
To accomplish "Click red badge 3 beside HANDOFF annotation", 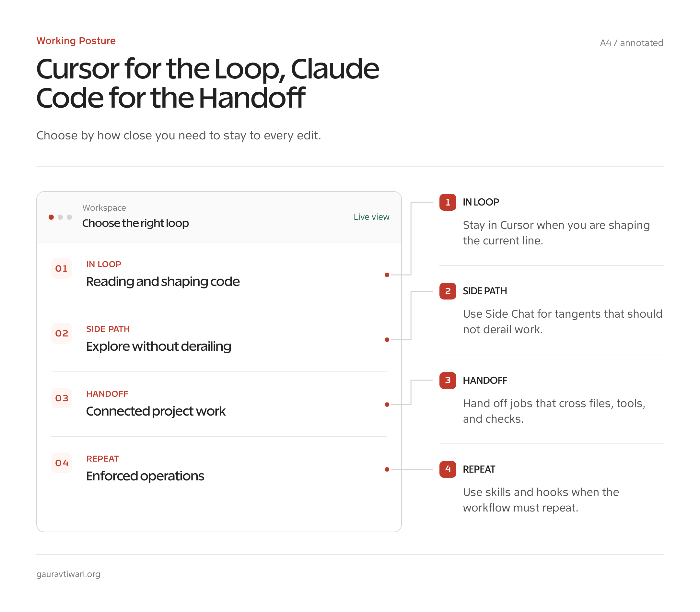I will [448, 381].
